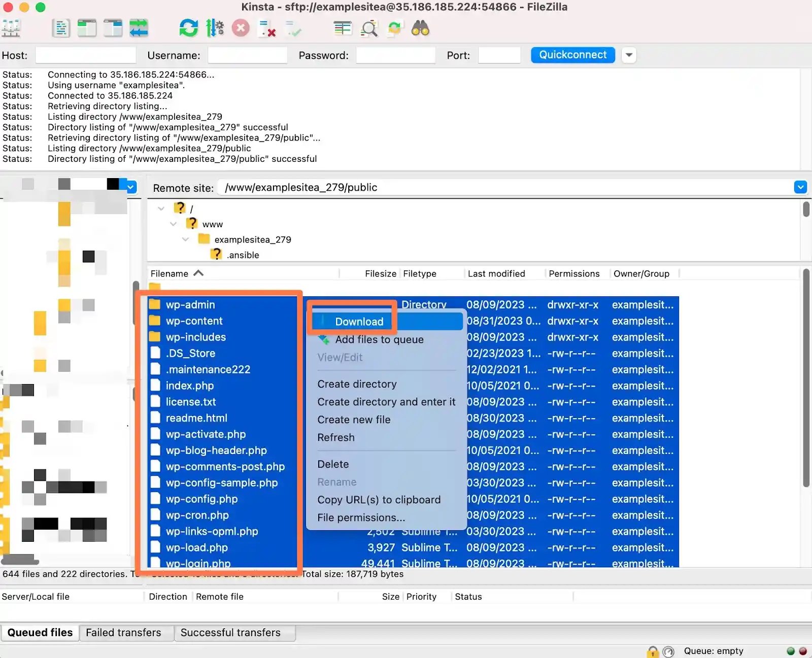The width and height of the screenshot is (812, 658).
Task: Select Copy URL(s) to clipboard
Action: click(x=379, y=500)
